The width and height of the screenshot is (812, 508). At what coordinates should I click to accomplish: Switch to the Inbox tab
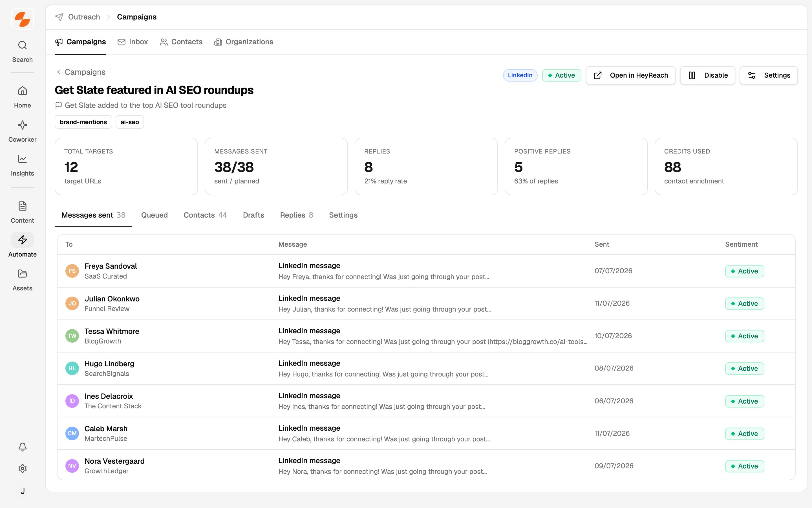pos(133,42)
